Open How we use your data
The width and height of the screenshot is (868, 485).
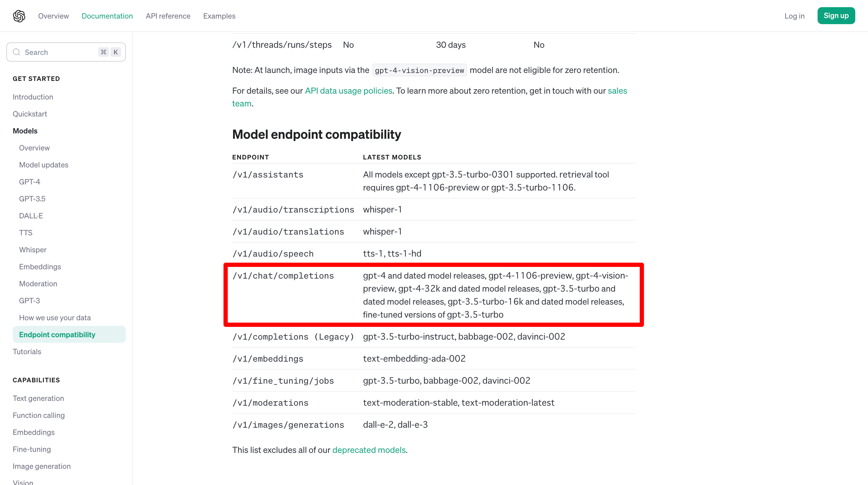(55, 318)
